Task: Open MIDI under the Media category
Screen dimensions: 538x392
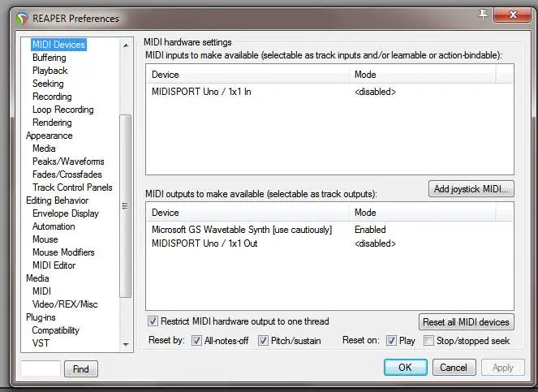Action: tap(41, 291)
